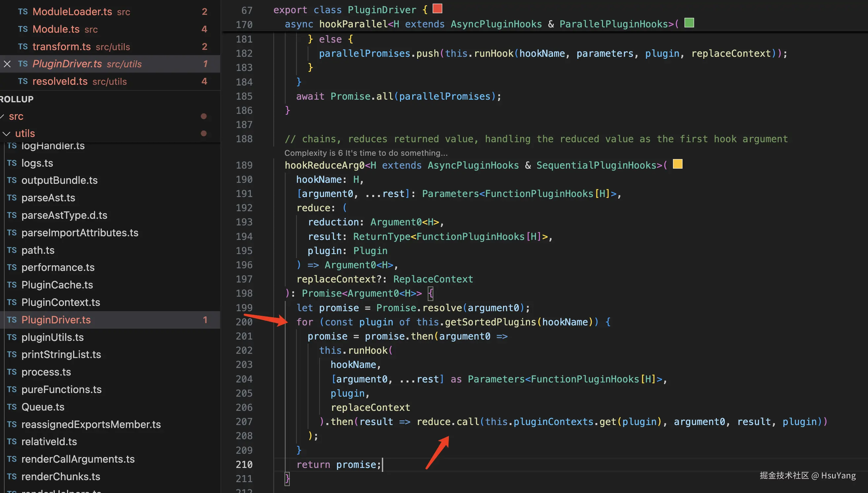Collapse the ROLLUP explorer section
This screenshot has width=868, height=493.
pyautogui.click(x=17, y=99)
